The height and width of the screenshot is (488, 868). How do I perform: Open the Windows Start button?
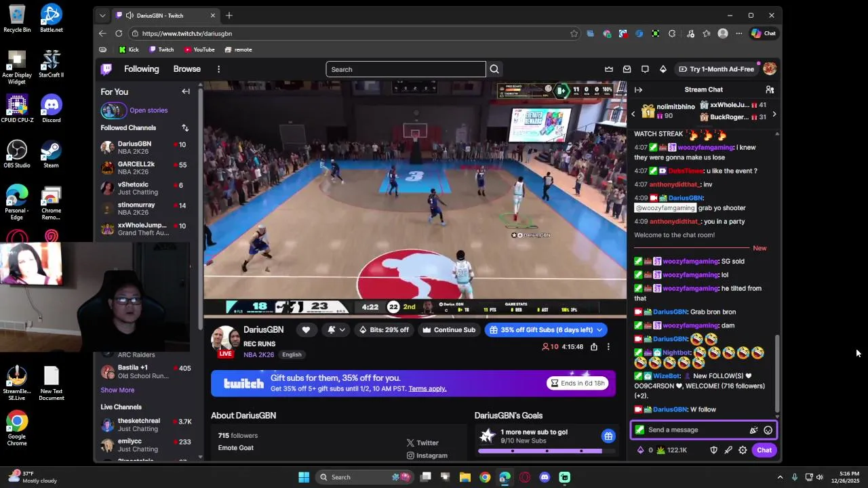(x=304, y=477)
